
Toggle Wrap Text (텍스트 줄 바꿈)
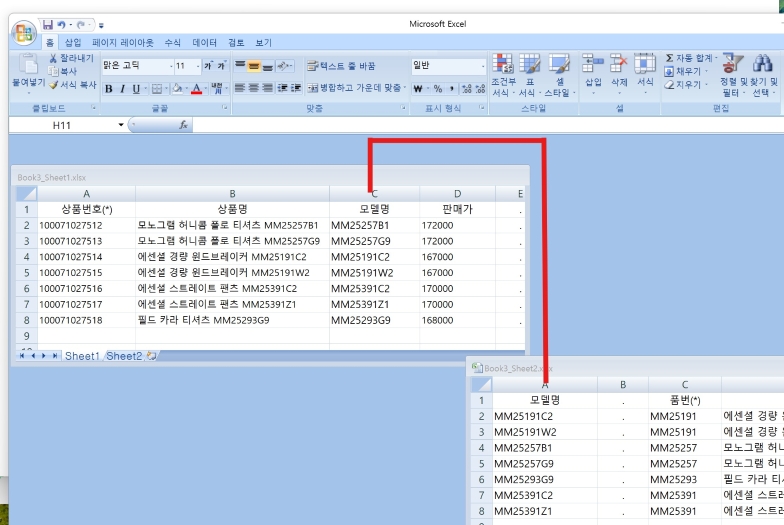click(x=342, y=66)
